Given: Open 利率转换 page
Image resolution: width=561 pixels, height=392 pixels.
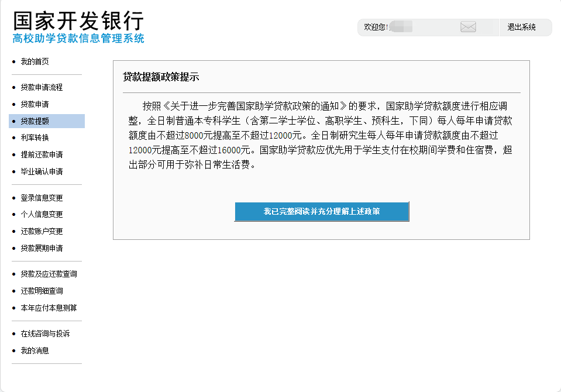Looking at the screenshot, I should (35, 137).
